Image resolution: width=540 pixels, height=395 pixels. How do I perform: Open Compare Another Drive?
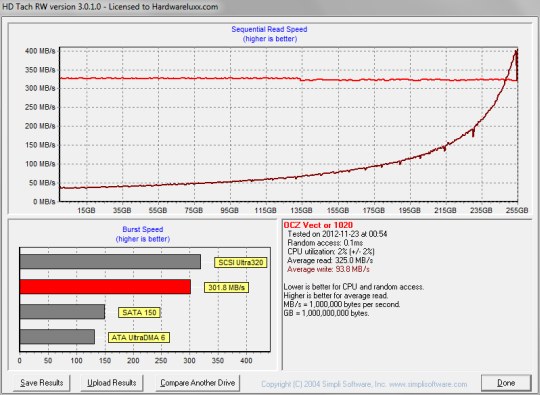click(x=198, y=383)
